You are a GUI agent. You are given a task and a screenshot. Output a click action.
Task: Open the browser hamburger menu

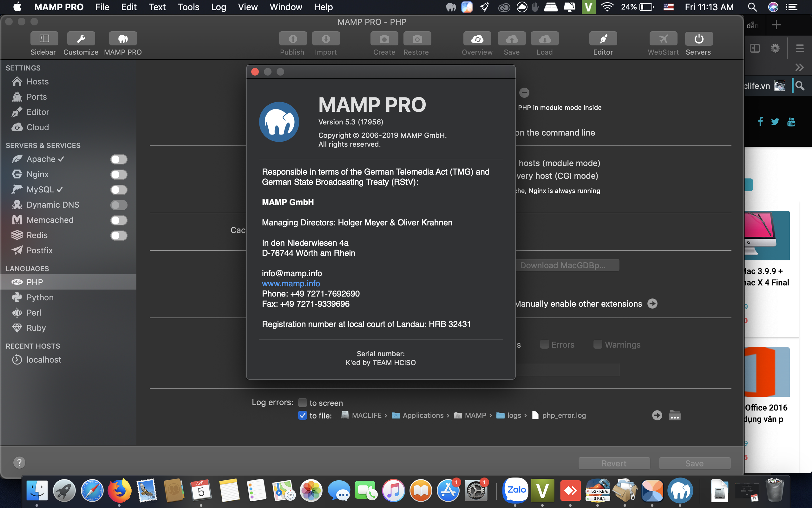[x=800, y=48]
